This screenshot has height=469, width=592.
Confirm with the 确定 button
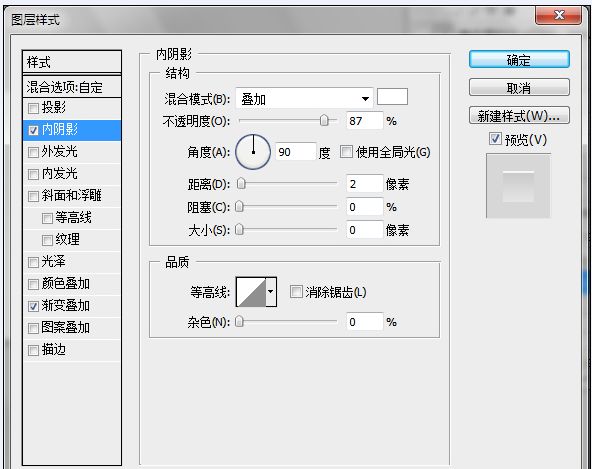(x=519, y=60)
